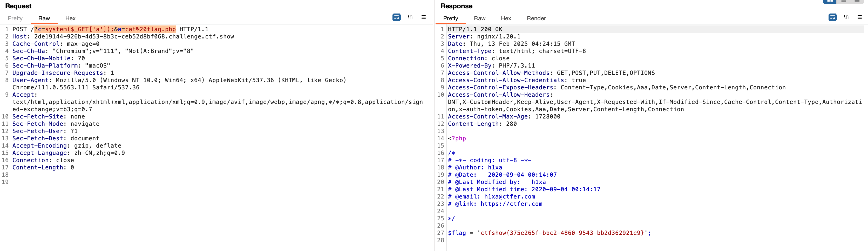Screen dimensions: 868x251
Task: Click the $flag variable name in the response
Action: 457,233
